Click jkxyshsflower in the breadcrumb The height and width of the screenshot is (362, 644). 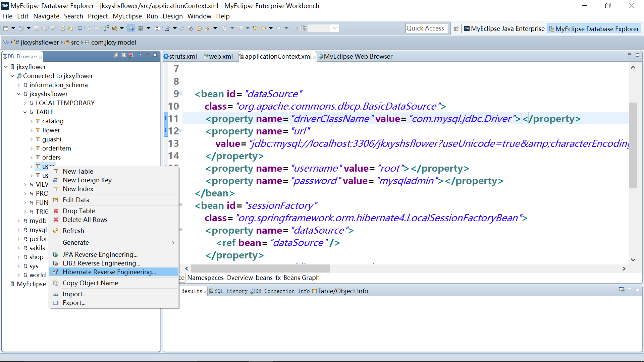coord(40,43)
